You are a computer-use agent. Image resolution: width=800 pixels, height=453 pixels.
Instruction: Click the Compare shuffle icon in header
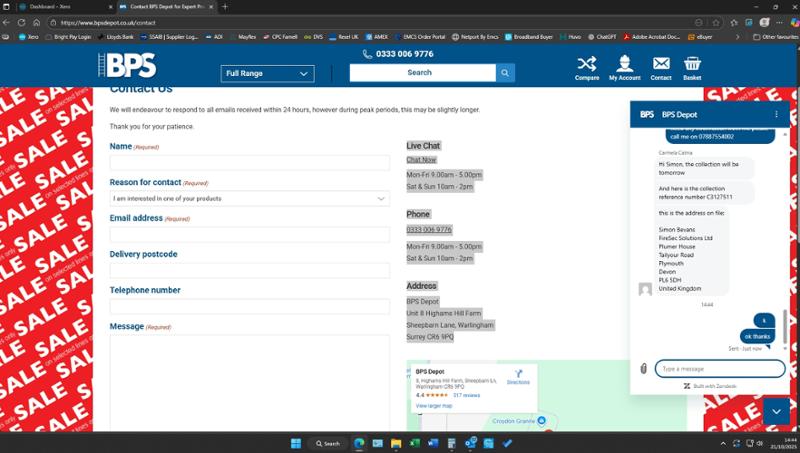(x=587, y=64)
